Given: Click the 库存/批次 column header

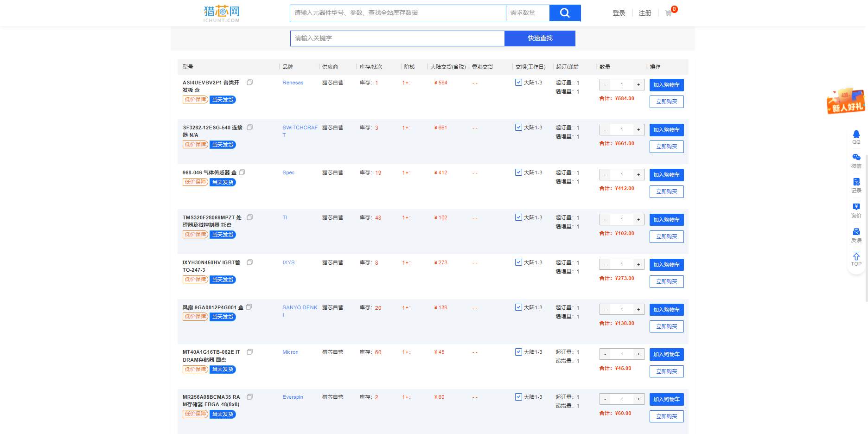Looking at the screenshot, I should pyautogui.click(x=371, y=67).
